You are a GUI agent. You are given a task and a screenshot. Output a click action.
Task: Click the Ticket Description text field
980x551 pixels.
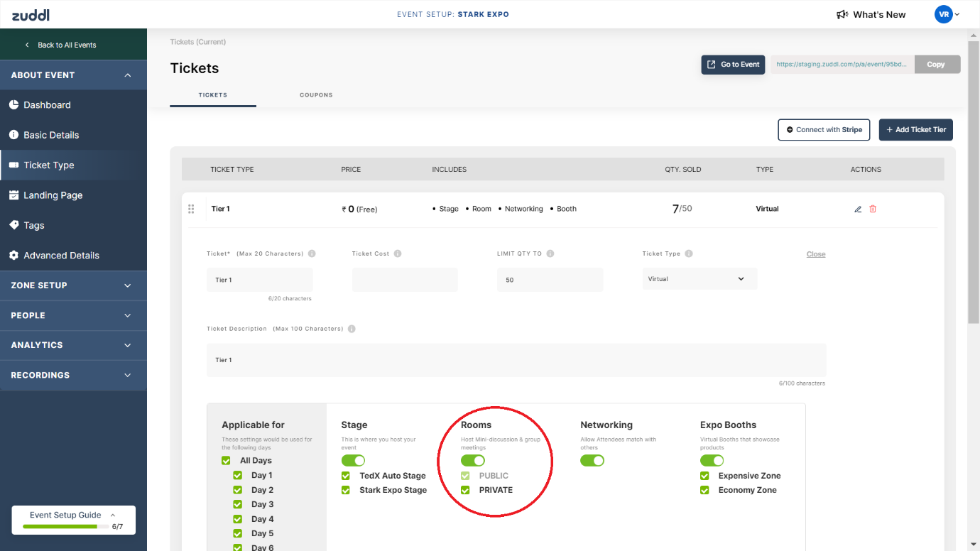pos(516,360)
